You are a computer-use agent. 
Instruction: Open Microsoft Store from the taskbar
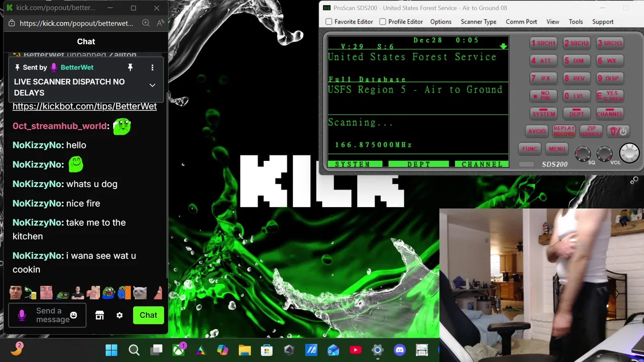[x=267, y=350]
